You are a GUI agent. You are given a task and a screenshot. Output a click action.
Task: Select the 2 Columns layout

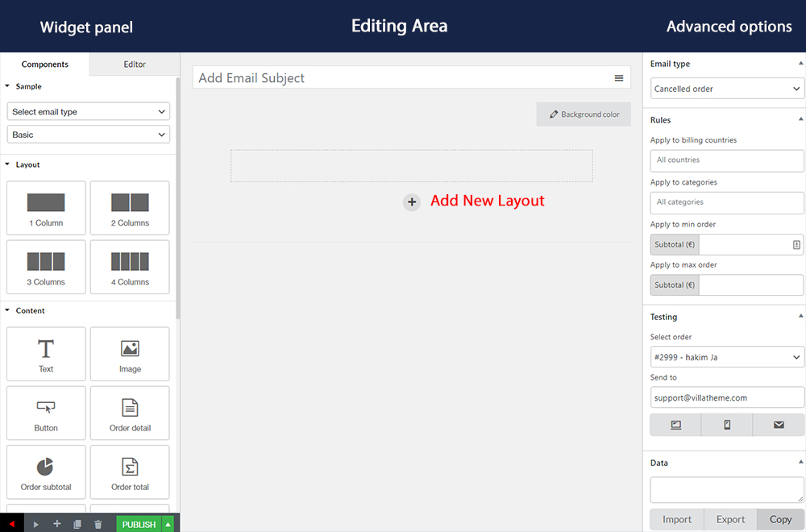coord(129,207)
